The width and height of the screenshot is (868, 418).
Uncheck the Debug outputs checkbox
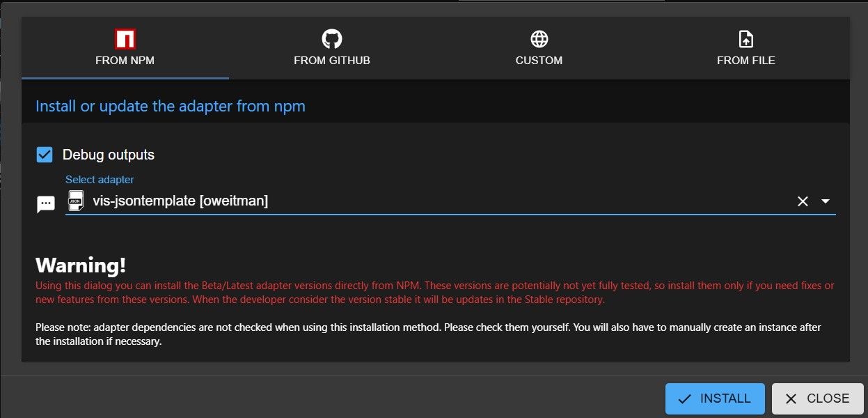(45, 155)
